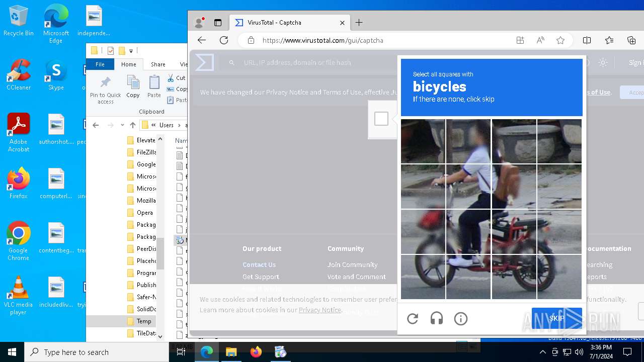Click Pin to Quick access button
Image resolution: width=644 pixels, height=362 pixels.
(x=106, y=90)
